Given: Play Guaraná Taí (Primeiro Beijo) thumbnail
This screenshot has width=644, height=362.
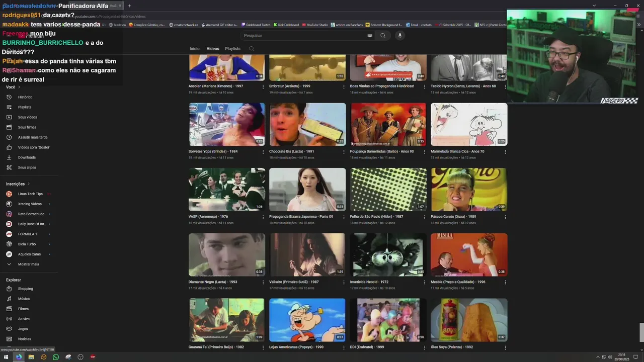Looking at the screenshot, I should 227,320.
